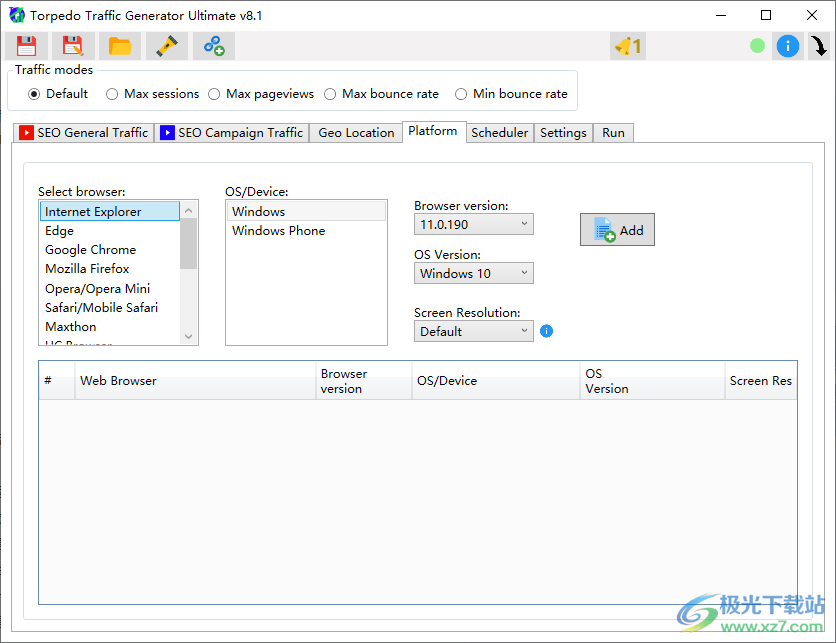836x643 pixels.
Task: Select Windows in OS/Device list
Action: [306, 211]
